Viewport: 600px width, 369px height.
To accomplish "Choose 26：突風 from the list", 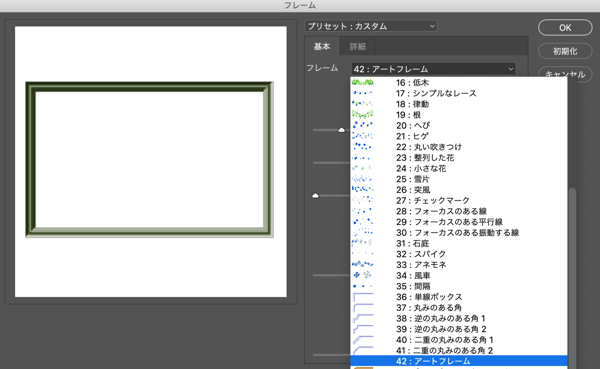I will [458, 190].
